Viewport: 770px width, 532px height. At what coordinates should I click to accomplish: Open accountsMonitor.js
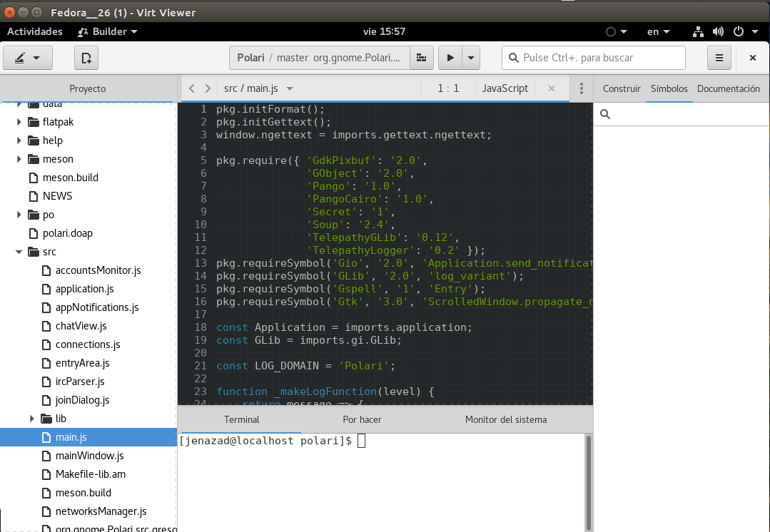click(x=98, y=270)
